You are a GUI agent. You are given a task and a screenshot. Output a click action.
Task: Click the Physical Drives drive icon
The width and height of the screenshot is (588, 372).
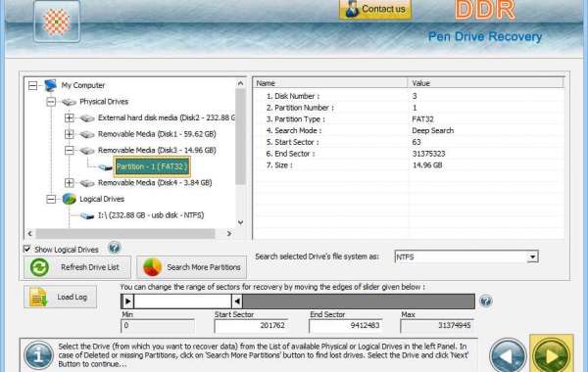(69, 102)
